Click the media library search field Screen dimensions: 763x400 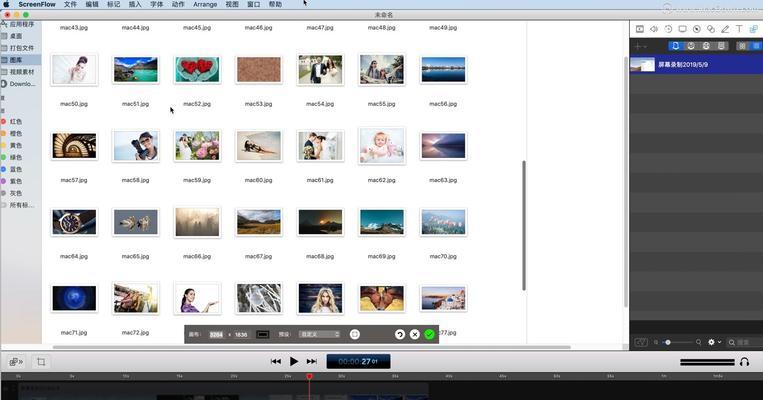click(745, 343)
